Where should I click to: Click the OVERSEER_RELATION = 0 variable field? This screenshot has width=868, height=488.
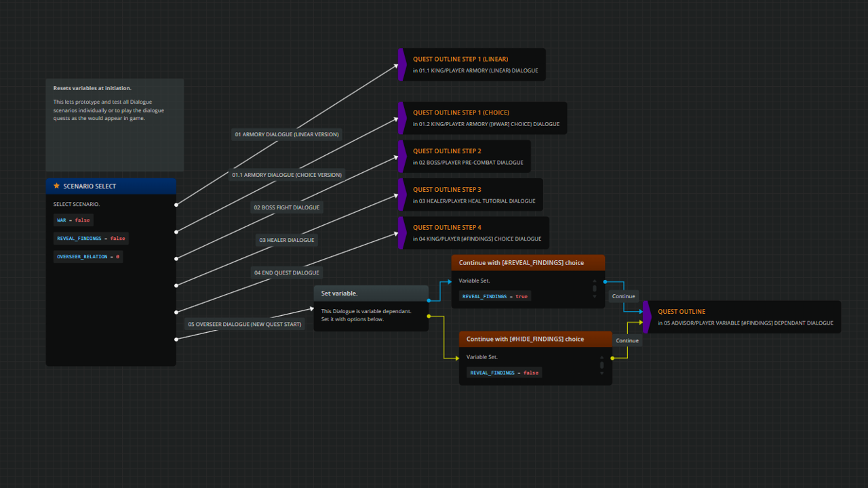[88, 257]
